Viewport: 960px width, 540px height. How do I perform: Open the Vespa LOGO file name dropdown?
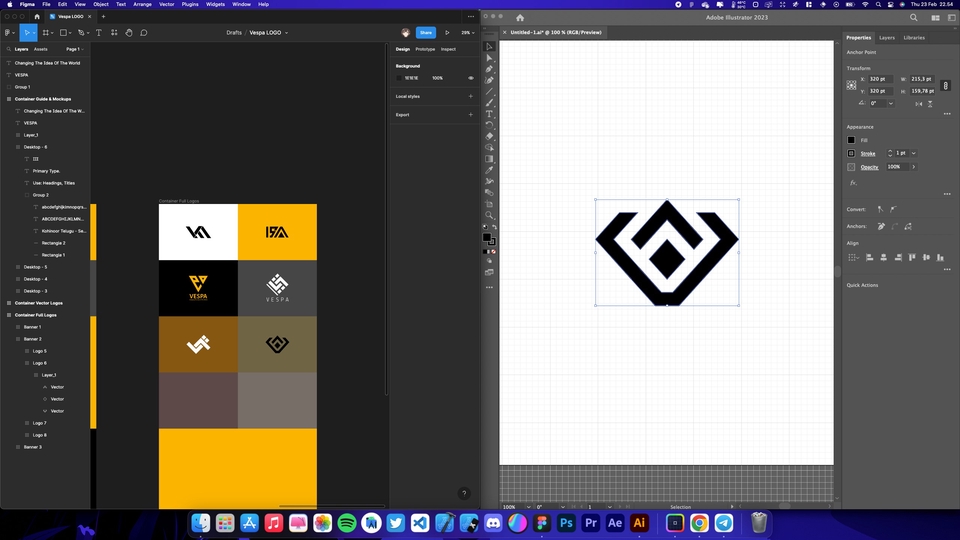[286, 33]
